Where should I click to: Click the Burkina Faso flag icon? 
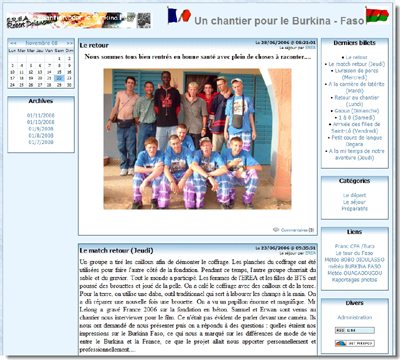tap(377, 15)
